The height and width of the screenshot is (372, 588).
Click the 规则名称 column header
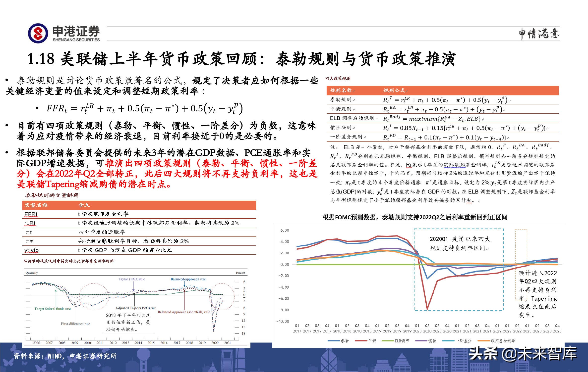[341, 90]
